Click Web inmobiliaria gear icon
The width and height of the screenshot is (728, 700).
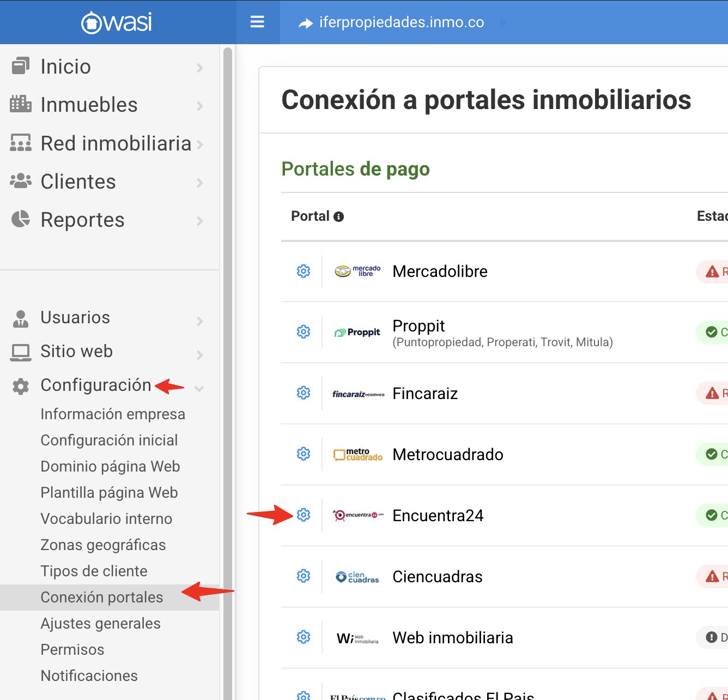click(x=304, y=637)
